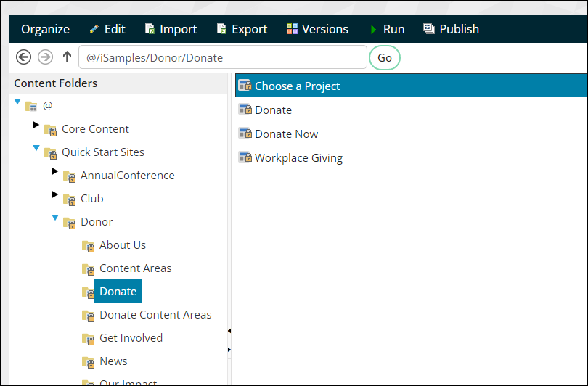This screenshot has width=588, height=386.
Task: Click the Get Involved folder icon
Action: tap(88, 339)
